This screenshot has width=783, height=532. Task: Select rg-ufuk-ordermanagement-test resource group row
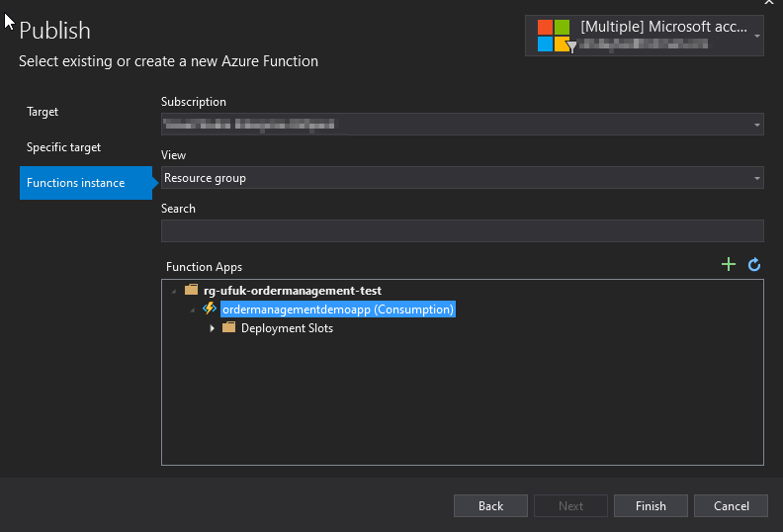click(292, 291)
